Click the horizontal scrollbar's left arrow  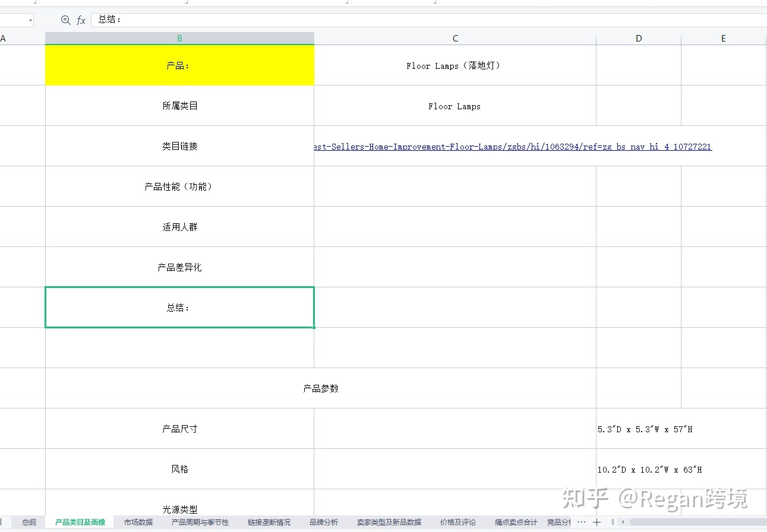623,522
